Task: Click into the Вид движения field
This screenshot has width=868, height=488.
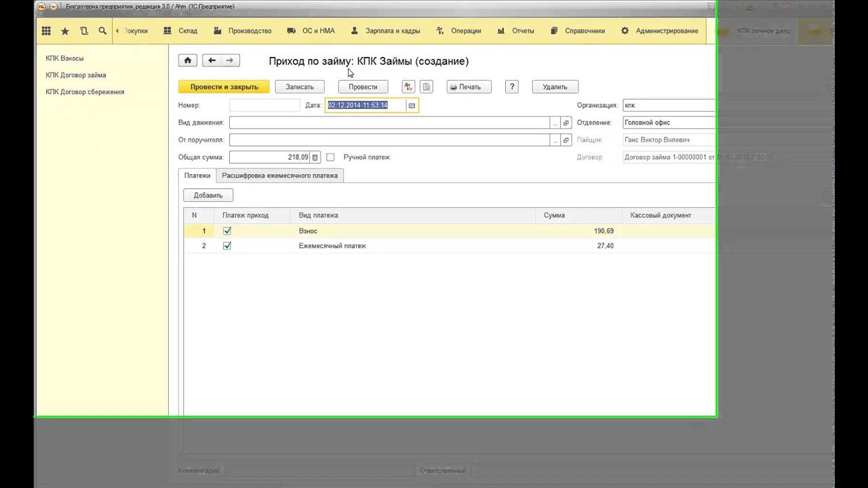Action: [389, 123]
